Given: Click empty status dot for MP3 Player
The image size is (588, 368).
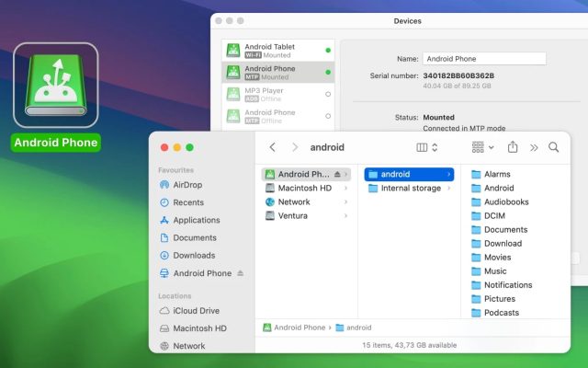Looking at the screenshot, I should pos(328,94).
